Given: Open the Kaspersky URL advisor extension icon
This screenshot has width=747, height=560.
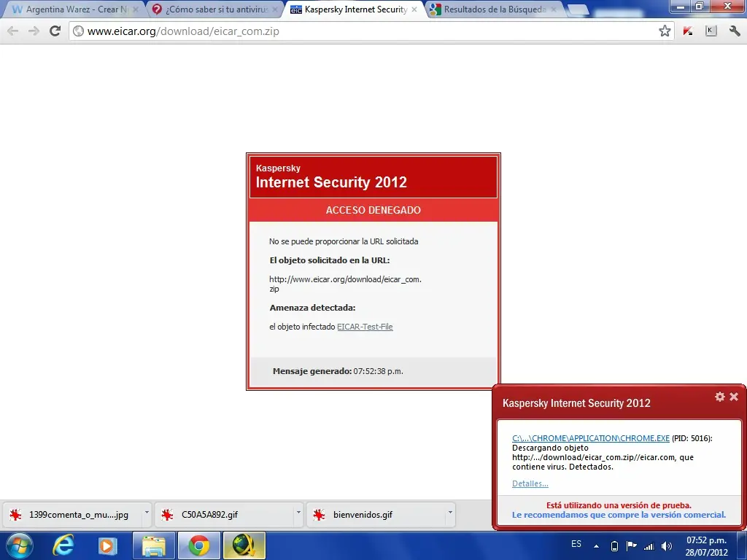Looking at the screenshot, I should click(687, 31).
